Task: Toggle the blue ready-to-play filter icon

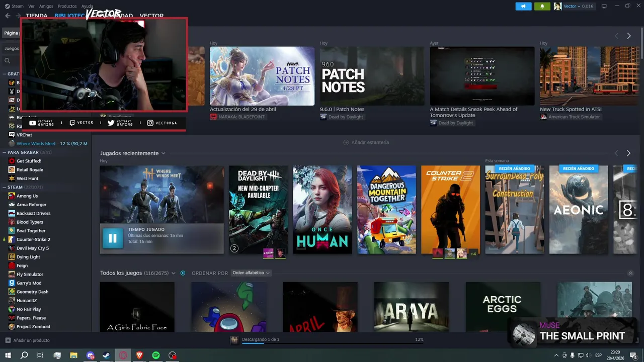Action: (x=183, y=273)
